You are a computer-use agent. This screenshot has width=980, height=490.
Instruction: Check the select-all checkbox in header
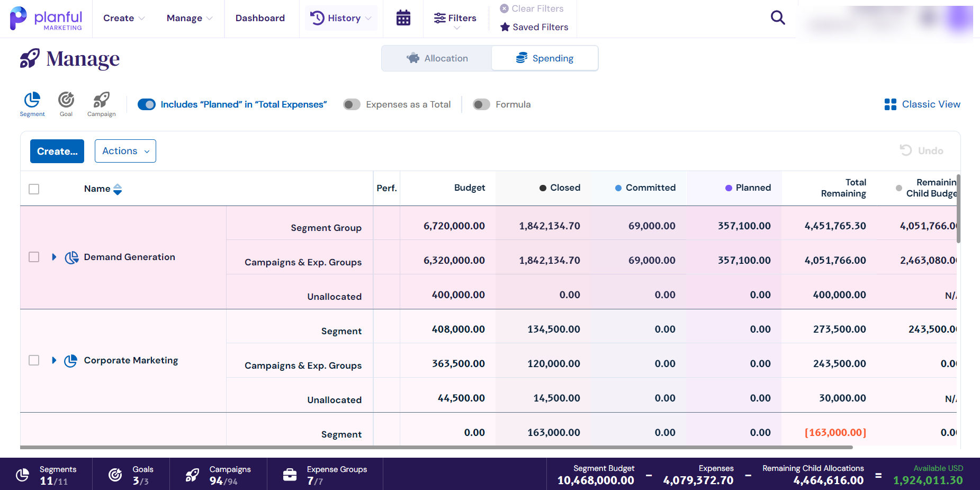pyautogui.click(x=34, y=189)
